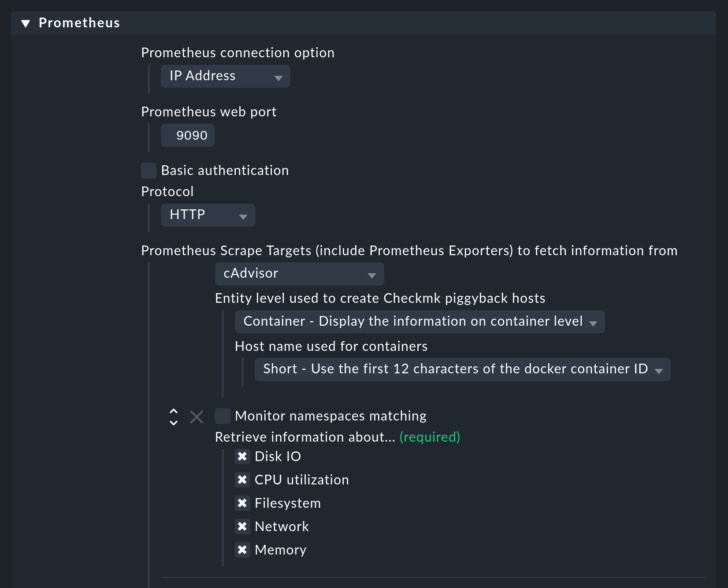728x588 pixels.
Task: Click 'Retrieve information about...' label
Action: pos(305,437)
